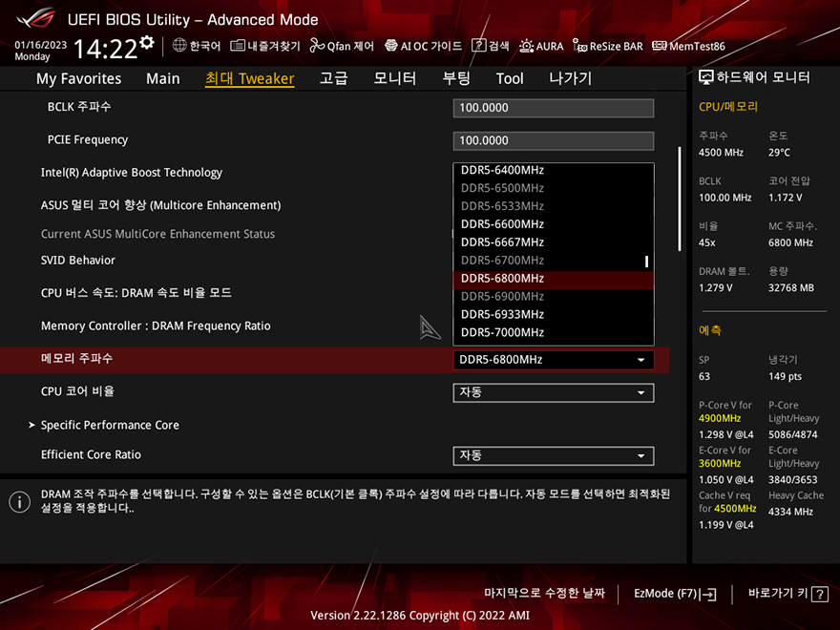Screen dimensions: 840x630
Task: Select CPU 버스 속도: DRAM 속도 비율 모드
Action: pos(136,293)
